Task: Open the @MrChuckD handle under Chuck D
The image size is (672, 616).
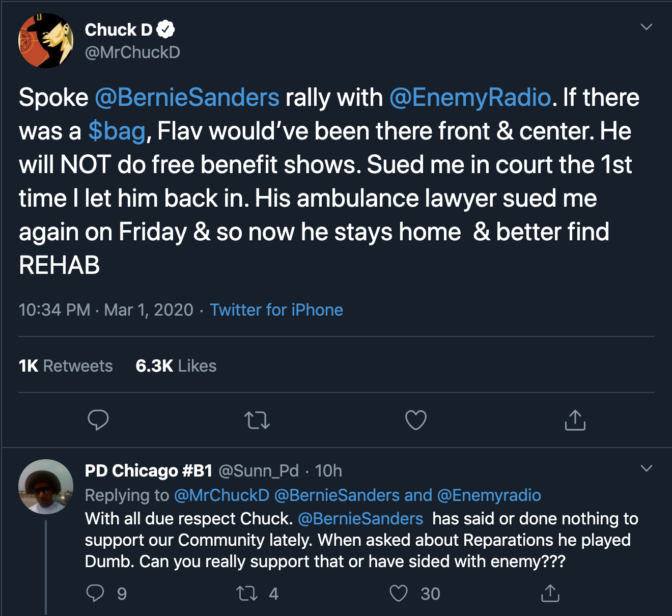Action: pos(132,52)
